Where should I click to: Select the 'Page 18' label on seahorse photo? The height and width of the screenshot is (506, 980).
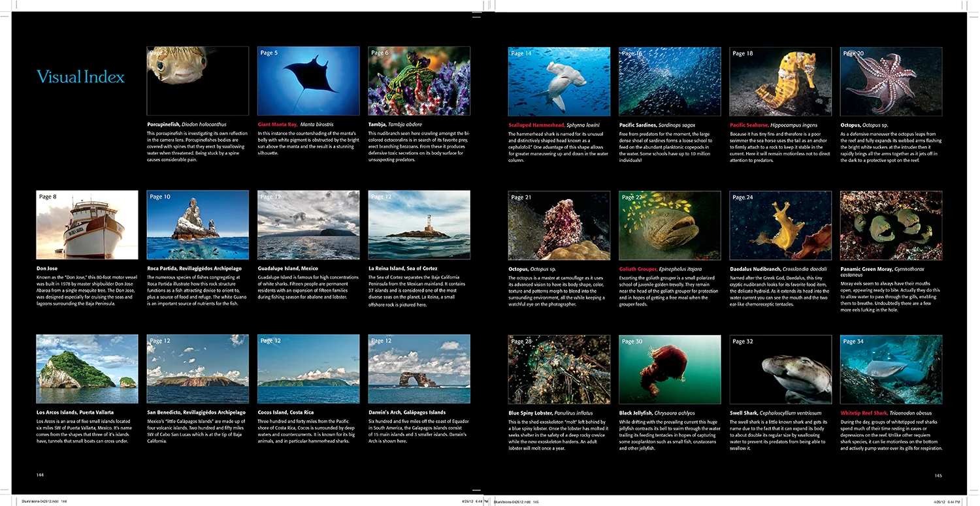742,53
